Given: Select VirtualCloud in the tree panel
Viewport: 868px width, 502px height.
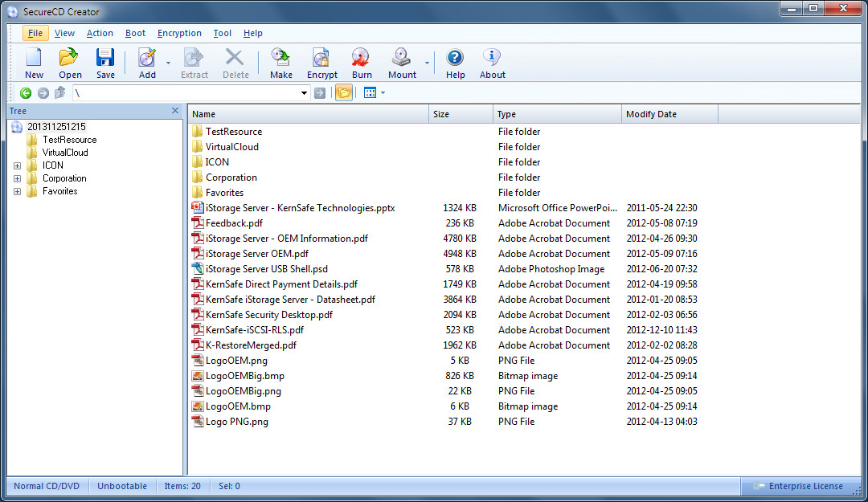Looking at the screenshot, I should (x=65, y=152).
